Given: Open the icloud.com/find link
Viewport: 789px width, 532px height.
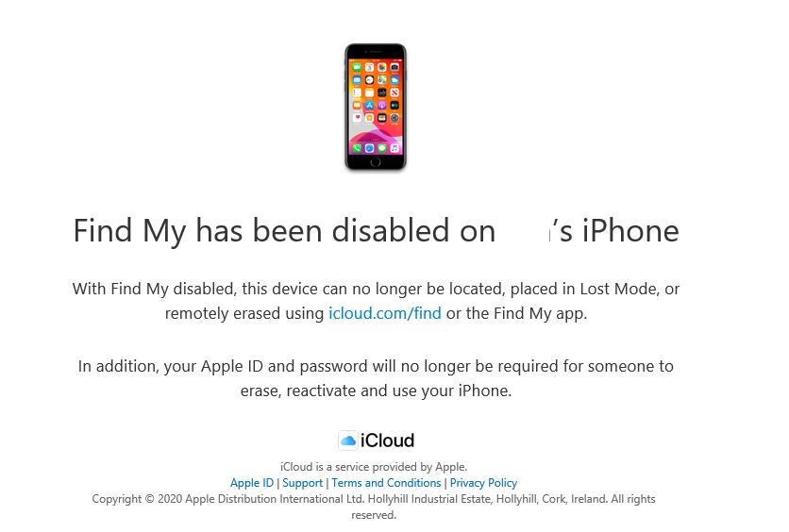Looking at the screenshot, I should click(385, 313).
